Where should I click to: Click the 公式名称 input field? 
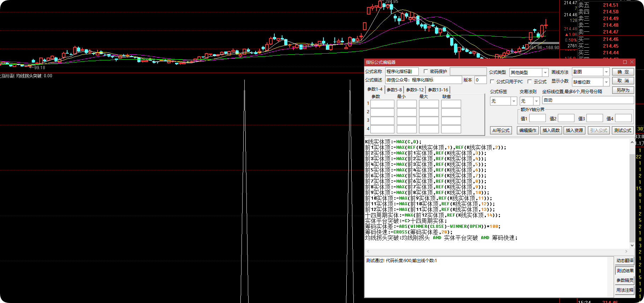point(402,72)
